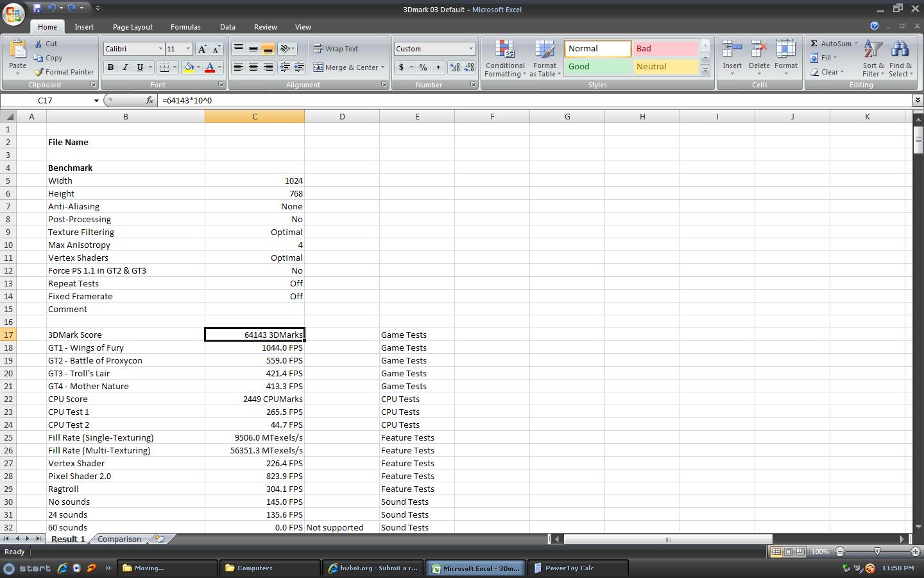Switch to the Insert ribbon tab

click(84, 27)
